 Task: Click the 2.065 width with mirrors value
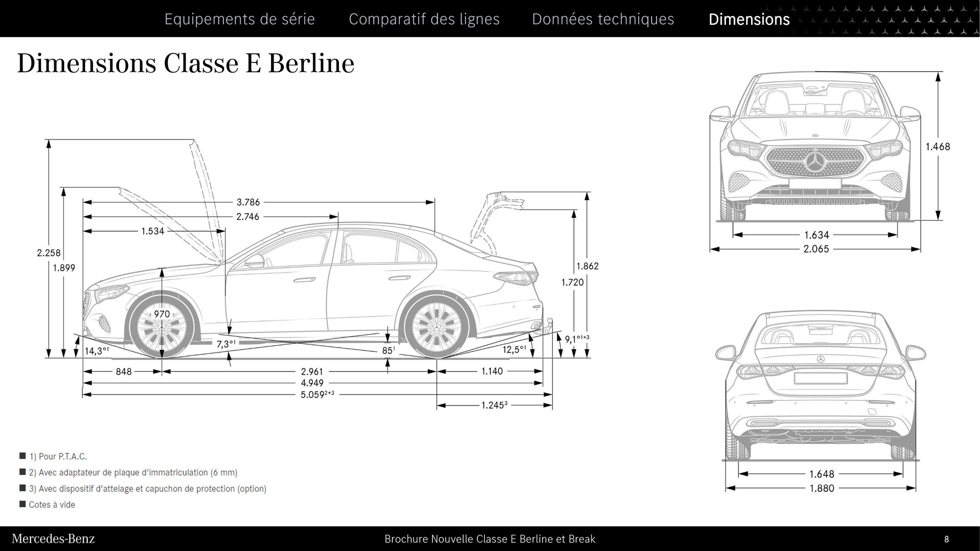816,249
